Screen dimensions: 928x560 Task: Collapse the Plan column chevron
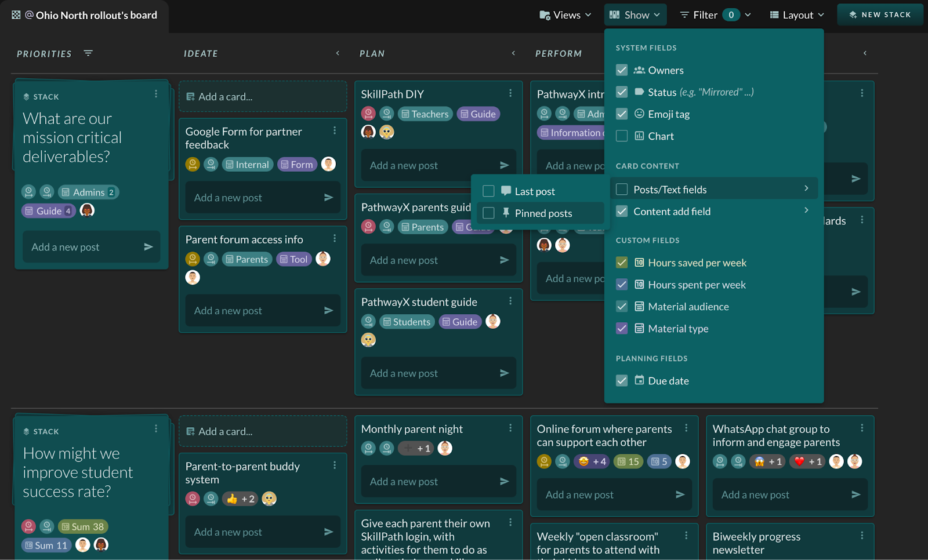point(513,53)
